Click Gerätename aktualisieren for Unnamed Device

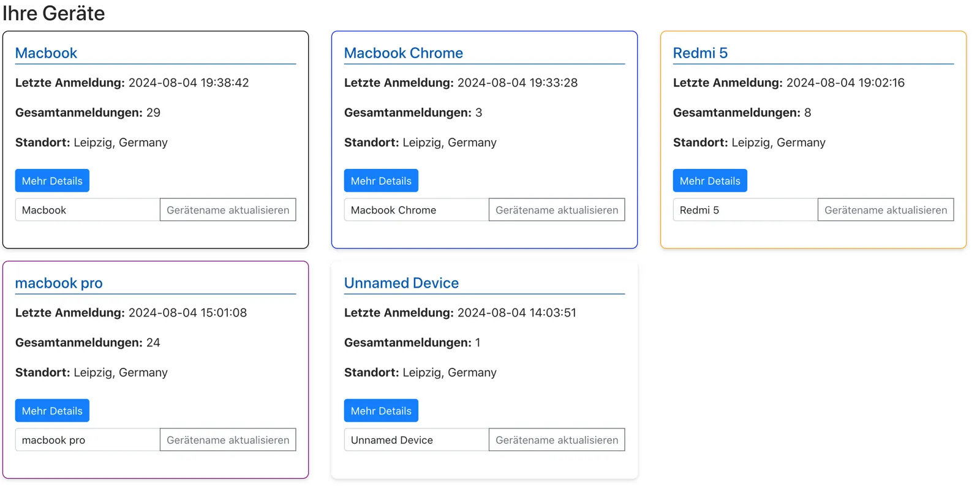click(x=556, y=440)
